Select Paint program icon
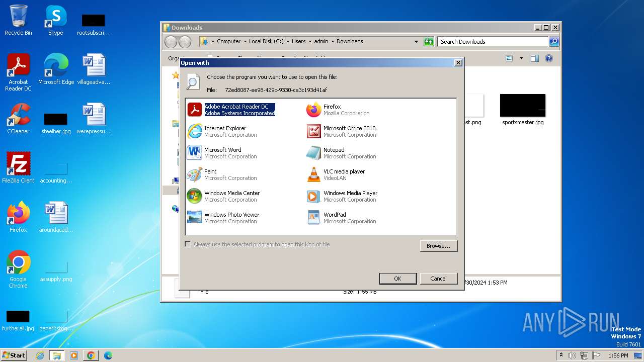 pyautogui.click(x=194, y=174)
